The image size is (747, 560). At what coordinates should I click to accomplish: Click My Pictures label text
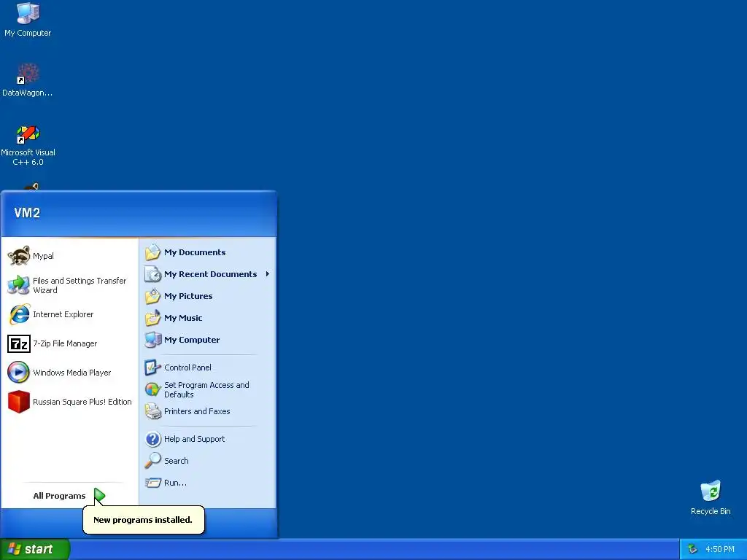point(188,296)
